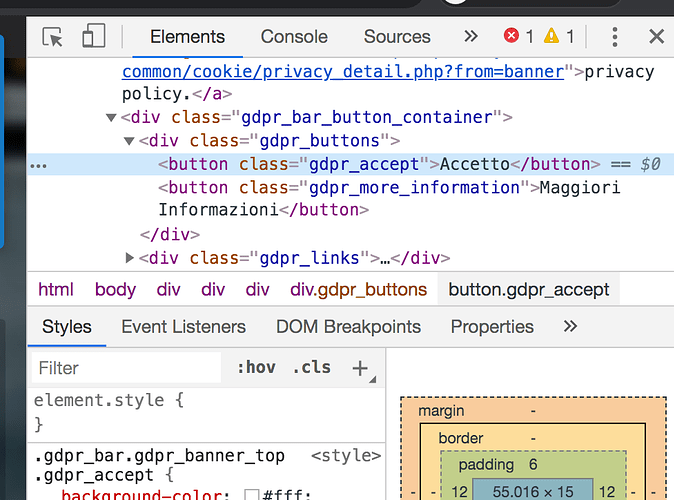The image size is (674, 500).
Task: Add a new style rule with plus icon
Action: tap(360, 368)
